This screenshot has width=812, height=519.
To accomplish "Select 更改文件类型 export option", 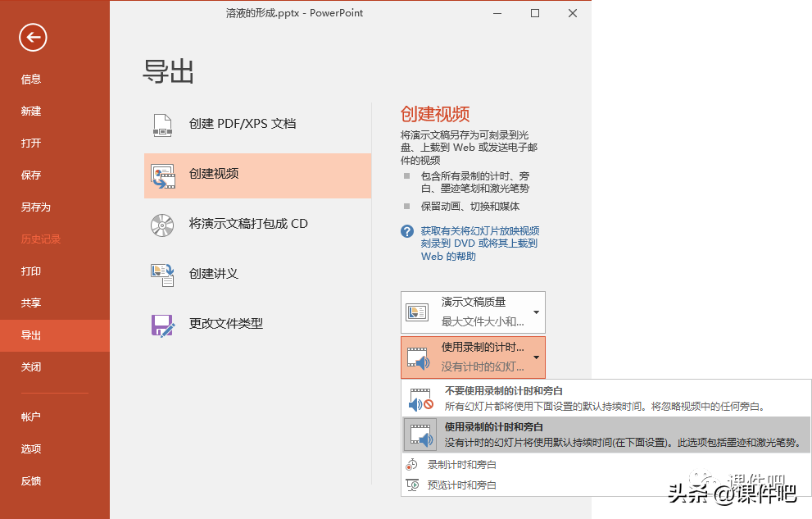I will pos(257,325).
